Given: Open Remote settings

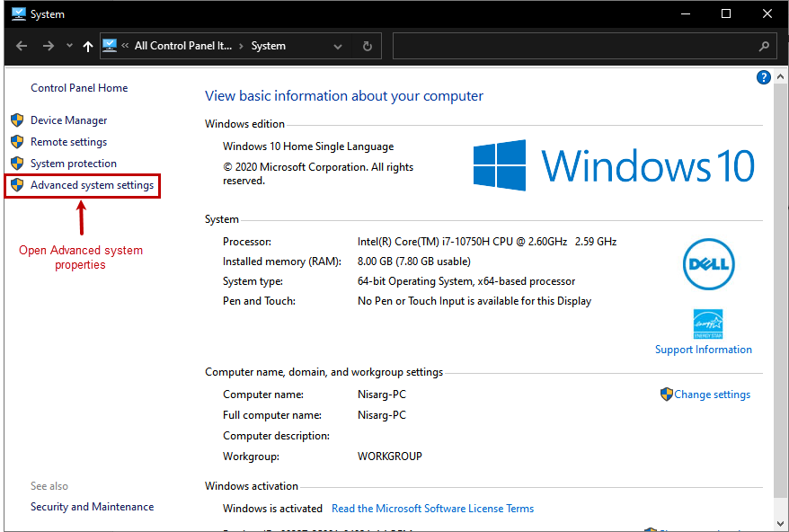Looking at the screenshot, I should [x=68, y=142].
